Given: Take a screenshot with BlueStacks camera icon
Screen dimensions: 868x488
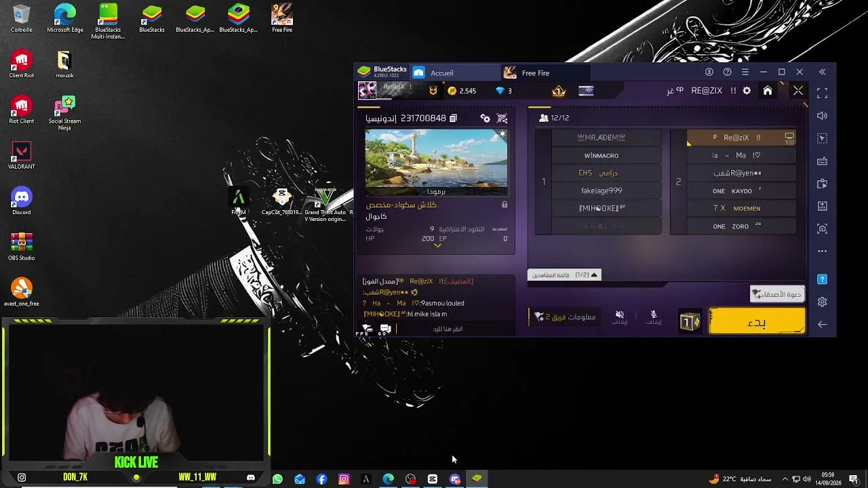Looking at the screenshot, I should [822, 228].
